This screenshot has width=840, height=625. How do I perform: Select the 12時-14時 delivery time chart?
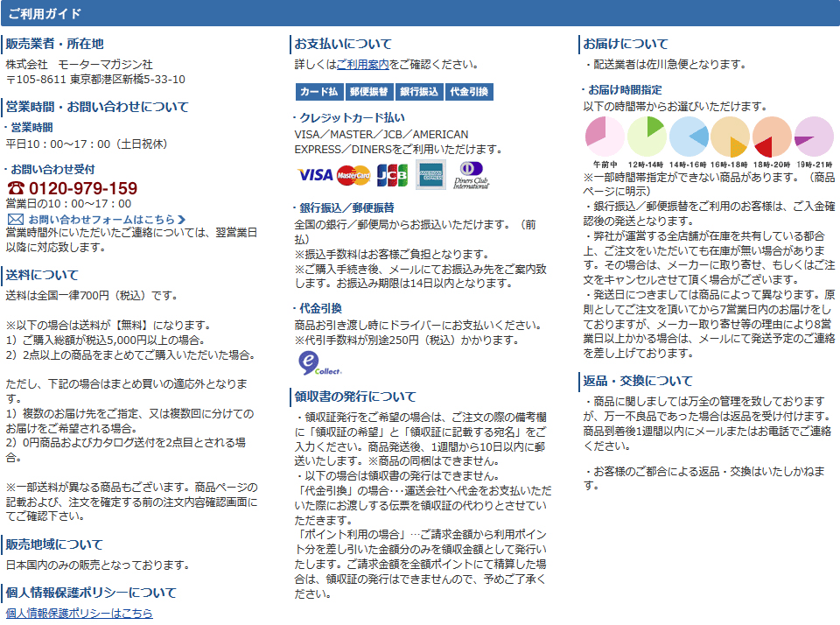tap(647, 137)
